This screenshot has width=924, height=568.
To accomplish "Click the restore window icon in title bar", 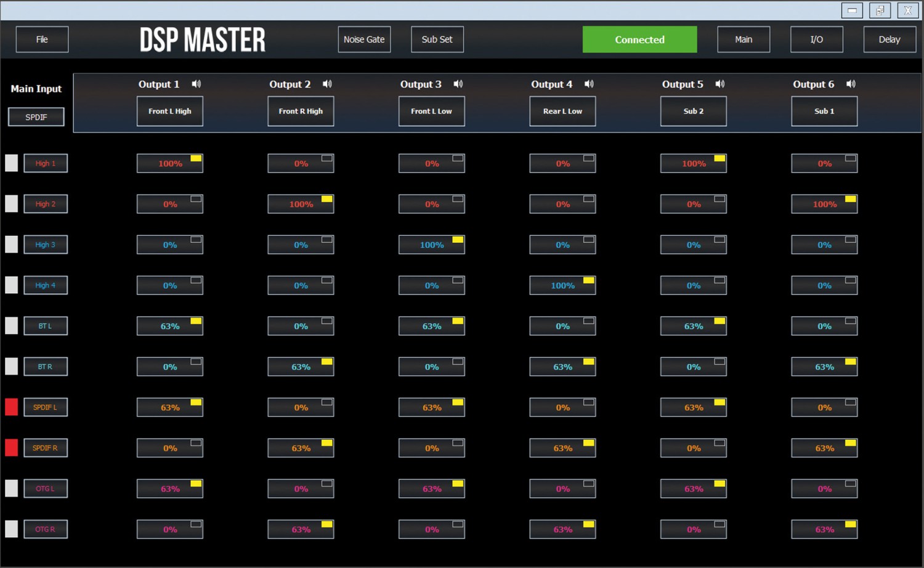I will pos(880,10).
